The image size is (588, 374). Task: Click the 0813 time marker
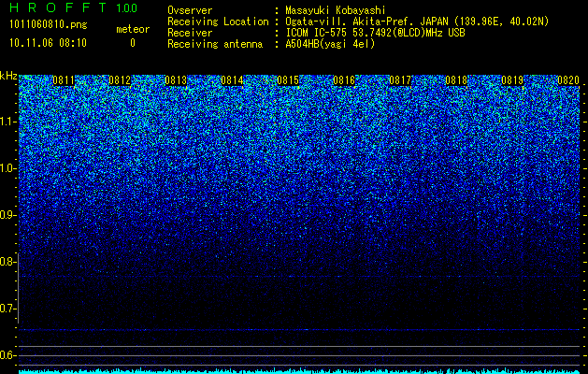pos(176,80)
